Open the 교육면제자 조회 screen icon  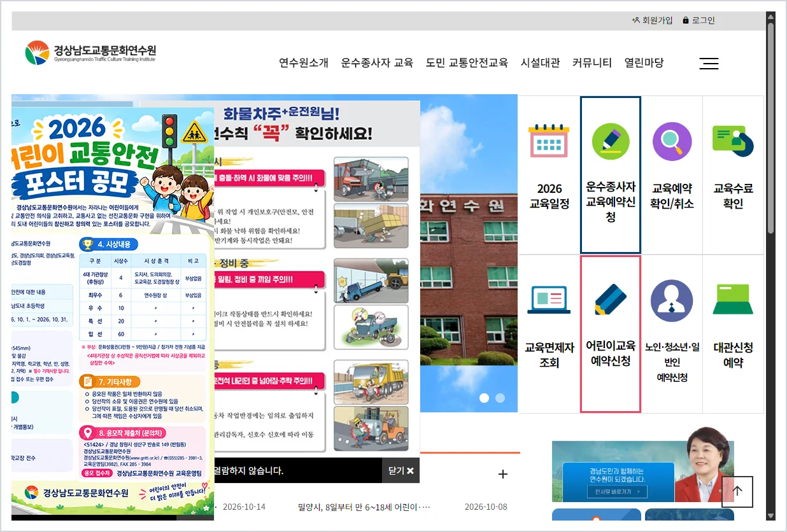pos(549,299)
